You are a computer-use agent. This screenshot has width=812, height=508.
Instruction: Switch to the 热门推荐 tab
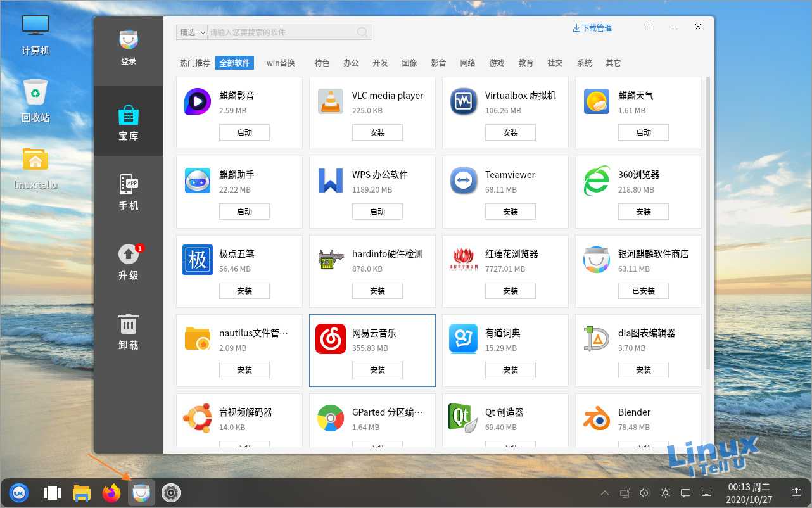coord(195,63)
